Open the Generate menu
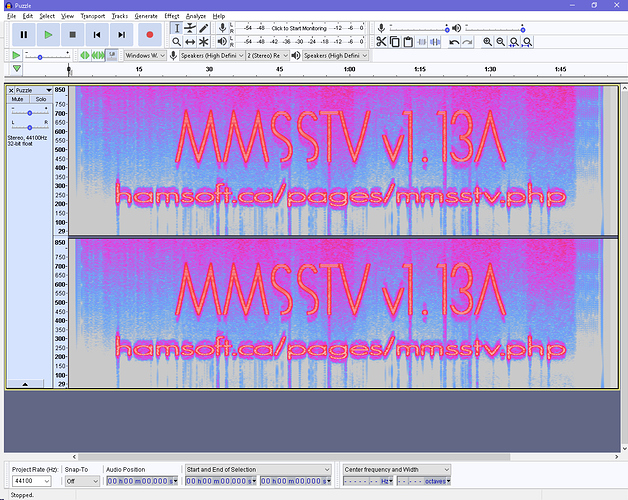Viewport: 628px width, 500px height. point(146,16)
